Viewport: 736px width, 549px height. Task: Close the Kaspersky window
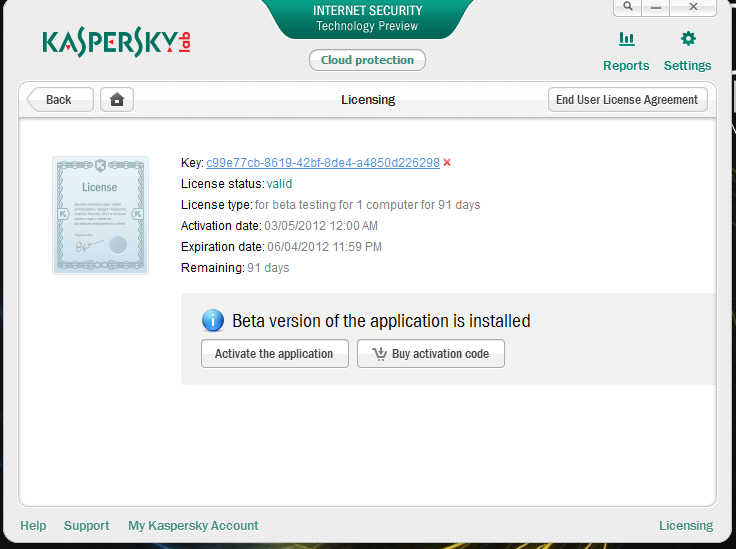coord(693,7)
